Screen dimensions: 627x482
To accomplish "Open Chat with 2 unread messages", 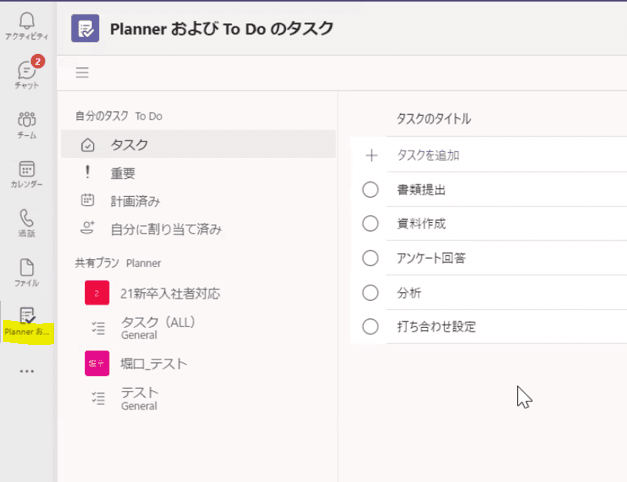I will [x=27, y=74].
